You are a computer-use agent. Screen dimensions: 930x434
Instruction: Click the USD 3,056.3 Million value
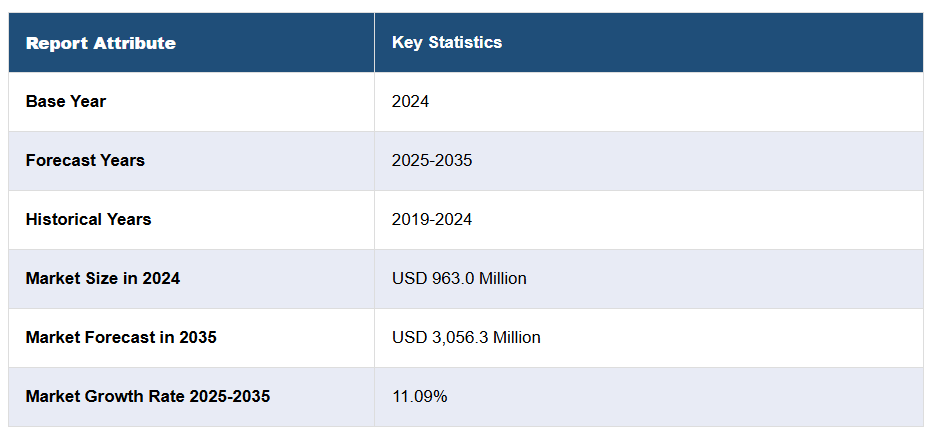click(x=466, y=337)
